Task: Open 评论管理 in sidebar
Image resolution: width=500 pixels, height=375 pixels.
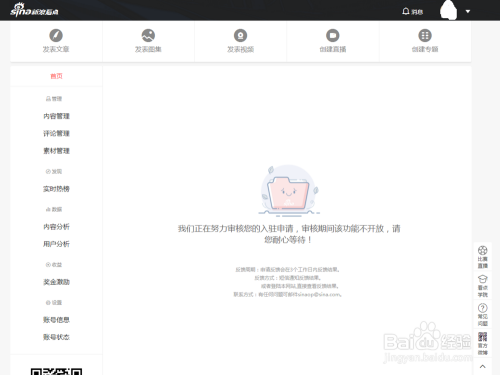Action: [x=56, y=133]
